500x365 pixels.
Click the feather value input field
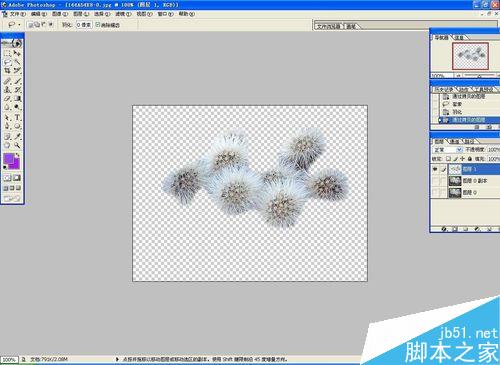point(83,25)
